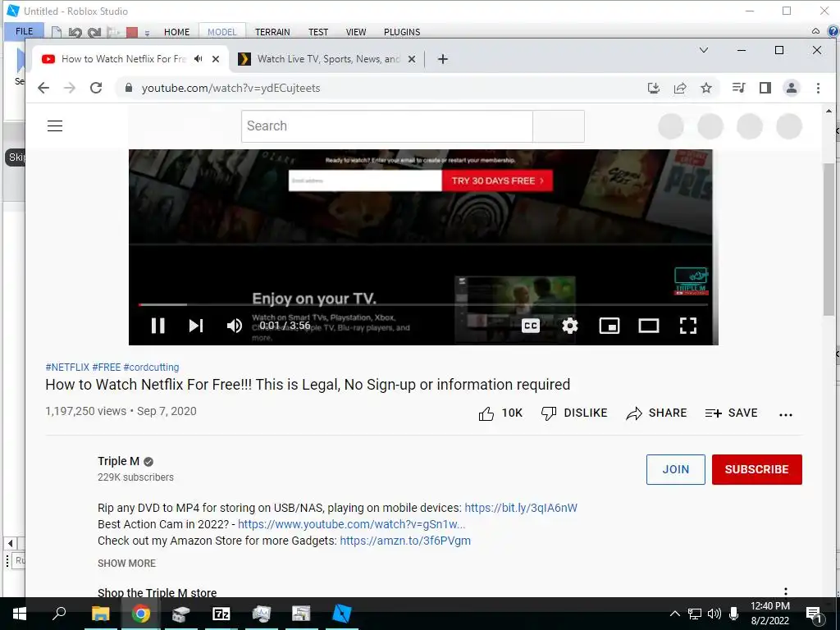840x630 pixels.
Task: Open Chrome profile avatar
Action: coord(792,88)
